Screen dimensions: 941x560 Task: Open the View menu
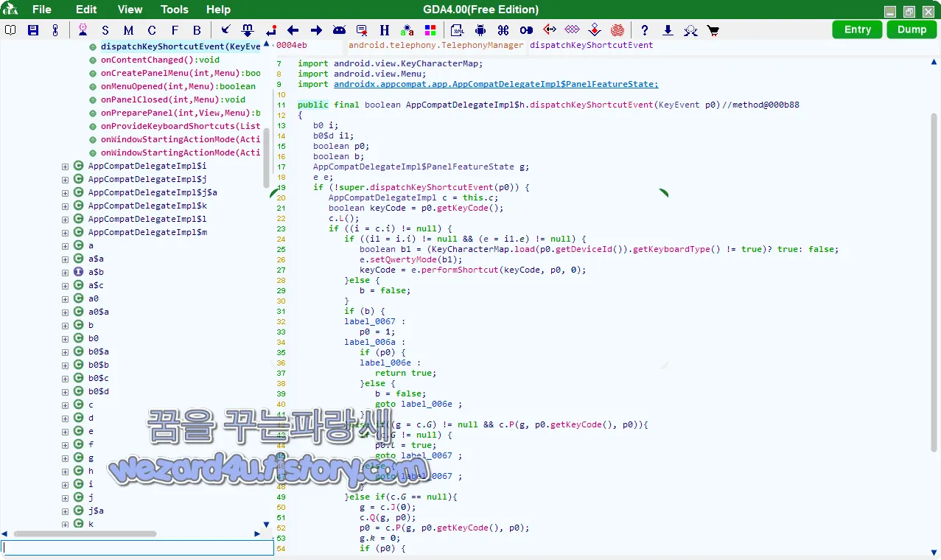130,10
